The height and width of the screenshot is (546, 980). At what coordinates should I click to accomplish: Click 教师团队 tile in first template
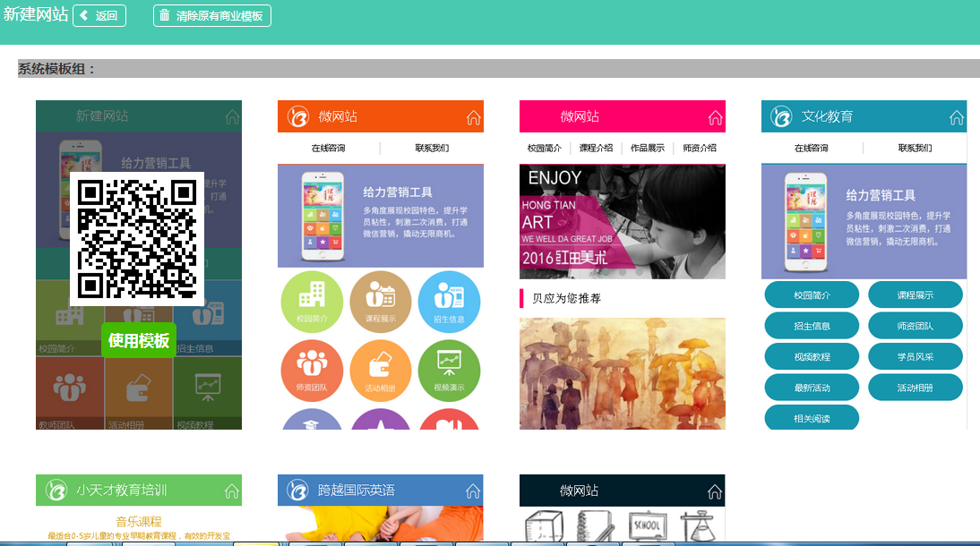pos(70,393)
